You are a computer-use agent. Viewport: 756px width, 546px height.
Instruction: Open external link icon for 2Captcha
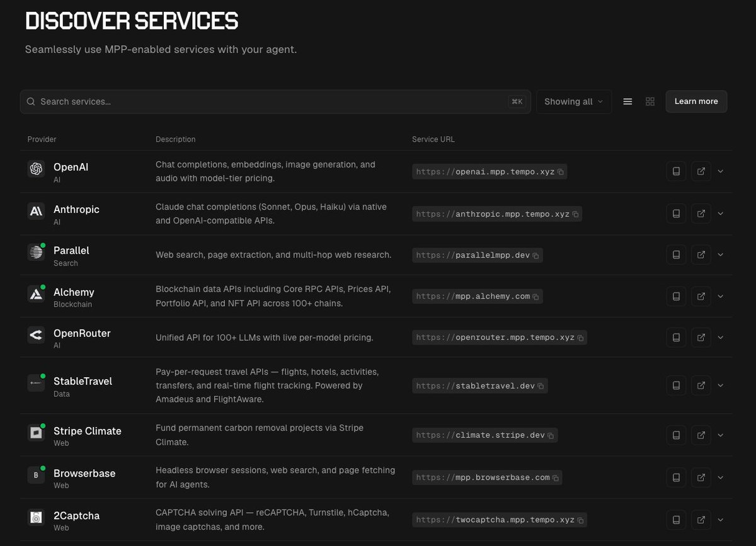click(701, 520)
